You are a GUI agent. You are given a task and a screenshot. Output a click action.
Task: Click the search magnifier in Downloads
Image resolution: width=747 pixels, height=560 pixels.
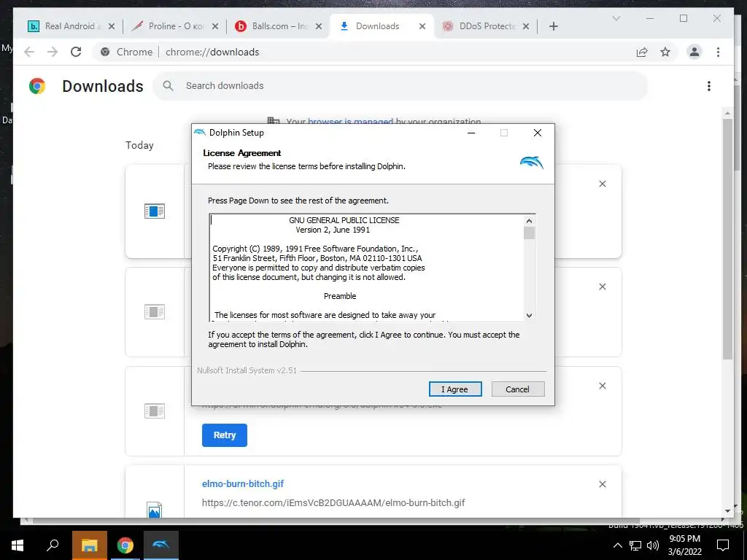tap(168, 86)
